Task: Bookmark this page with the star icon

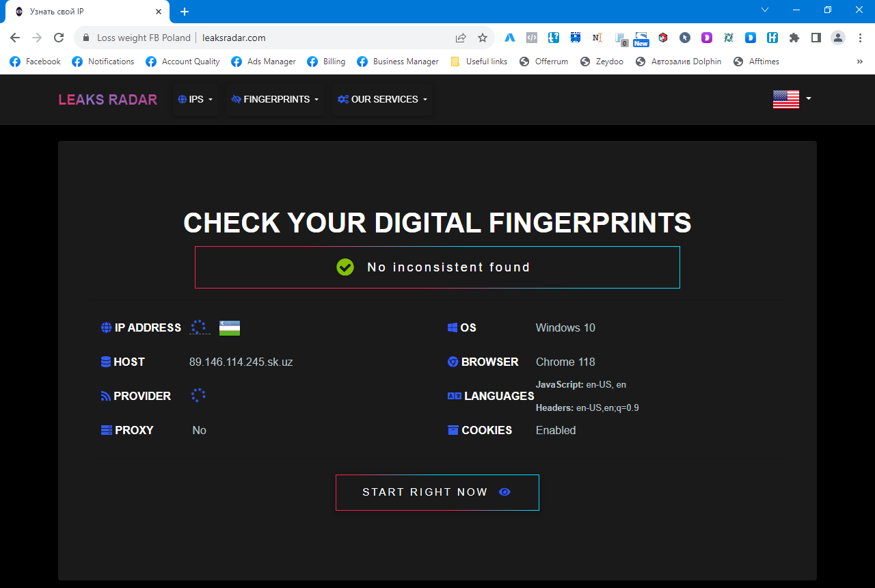Action: [x=483, y=38]
